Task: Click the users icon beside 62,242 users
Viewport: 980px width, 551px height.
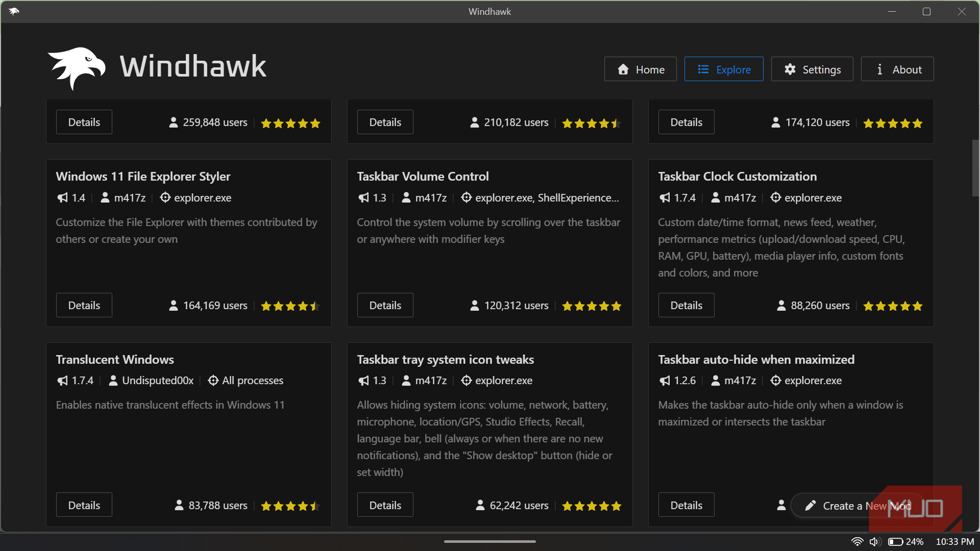Action: 480,505
